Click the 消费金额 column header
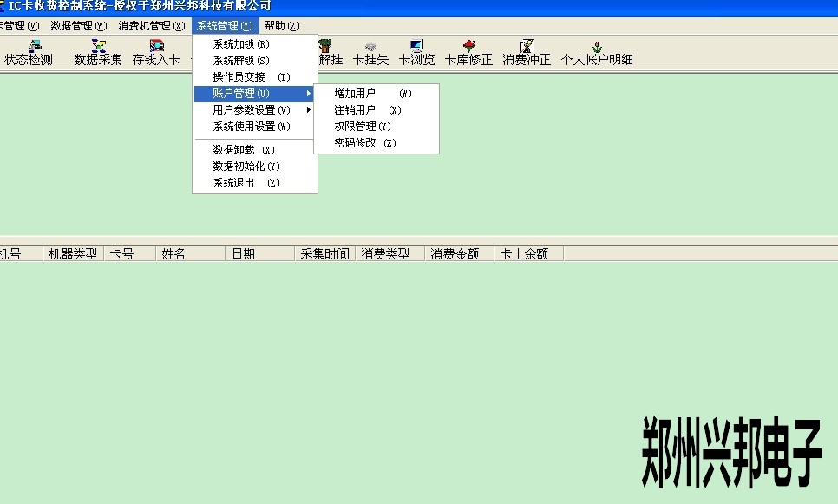 [455, 254]
